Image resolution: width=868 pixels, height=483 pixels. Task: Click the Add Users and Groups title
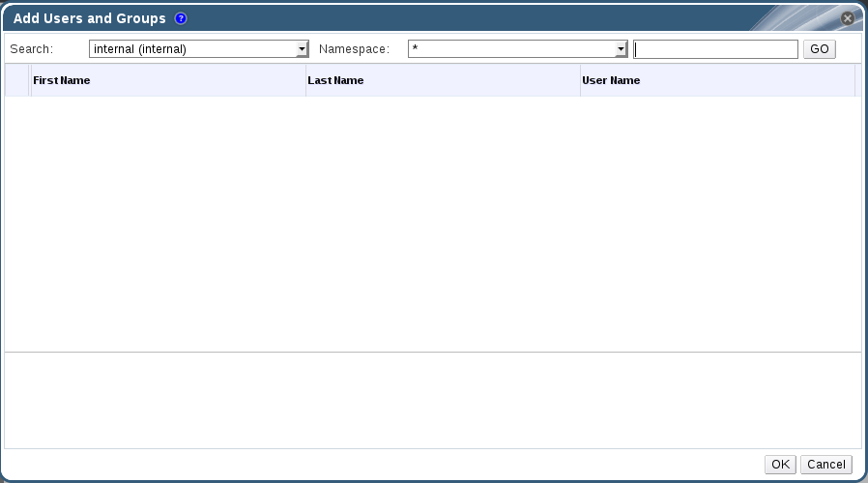coord(89,18)
